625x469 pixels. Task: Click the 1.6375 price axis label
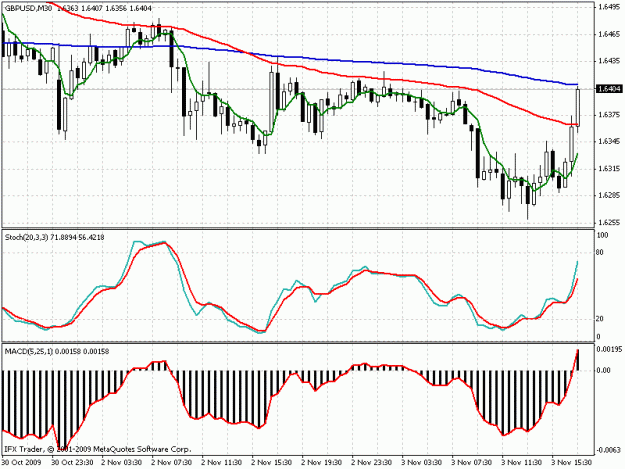[x=609, y=115]
